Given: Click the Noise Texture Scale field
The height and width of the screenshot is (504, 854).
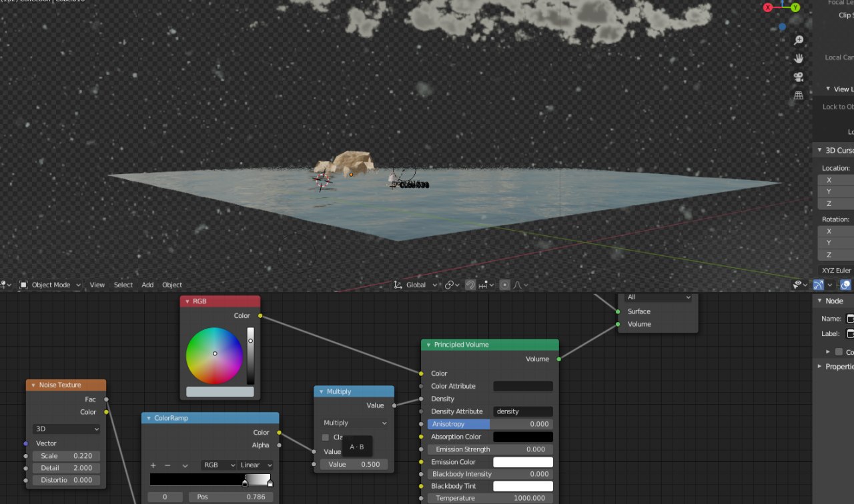Looking at the screenshot, I should (x=66, y=456).
